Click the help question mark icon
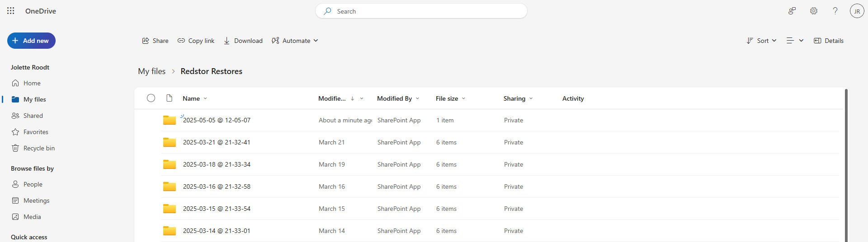868x242 pixels. pos(835,11)
